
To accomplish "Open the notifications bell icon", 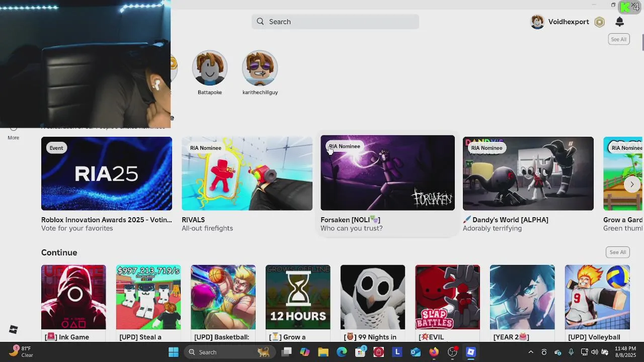I will 619,22.
